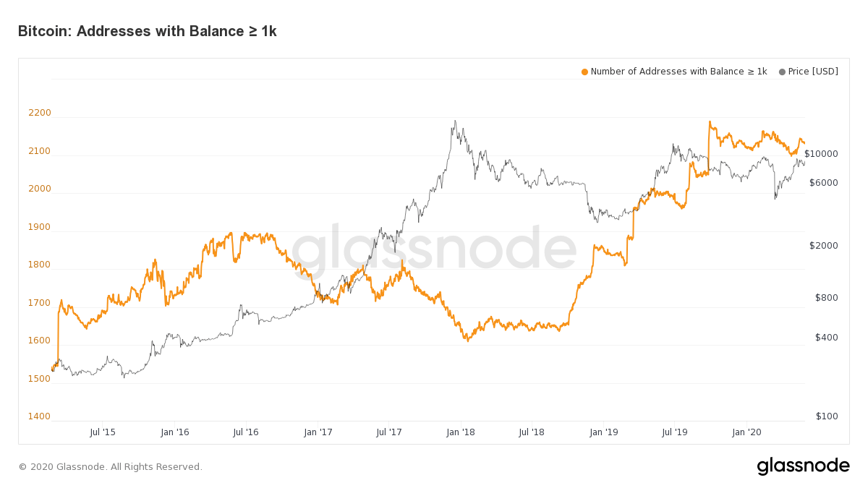
Task: Click the 1800 value on left axis
Action: [x=40, y=265]
